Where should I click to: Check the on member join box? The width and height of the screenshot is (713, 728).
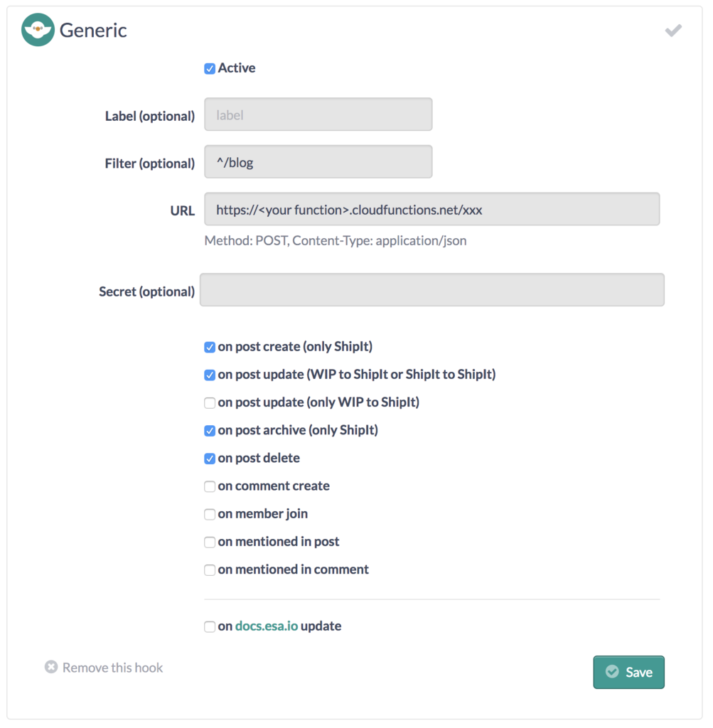click(210, 514)
